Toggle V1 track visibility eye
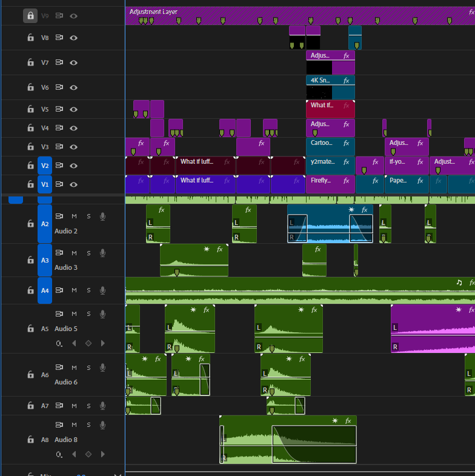The width and height of the screenshot is (475, 476). click(x=74, y=184)
